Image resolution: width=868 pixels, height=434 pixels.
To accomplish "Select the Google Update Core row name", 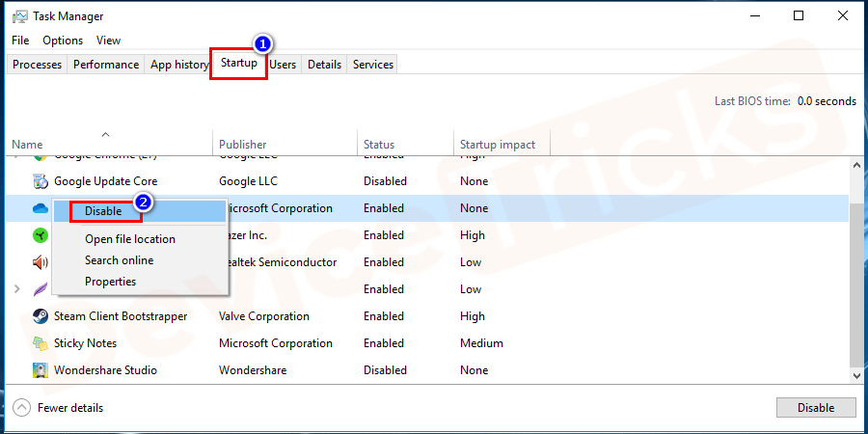I will (x=105, y=181).
